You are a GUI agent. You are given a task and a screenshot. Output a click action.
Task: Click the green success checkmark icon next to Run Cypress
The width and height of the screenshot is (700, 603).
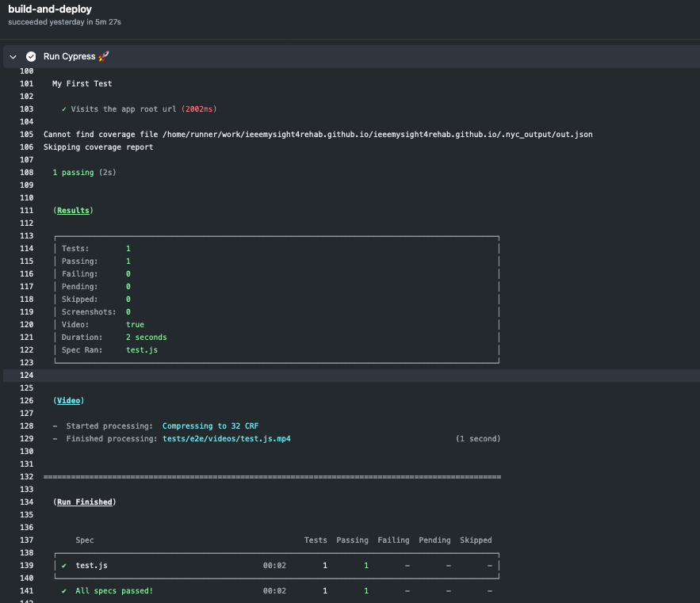click(x=31, y=57)
